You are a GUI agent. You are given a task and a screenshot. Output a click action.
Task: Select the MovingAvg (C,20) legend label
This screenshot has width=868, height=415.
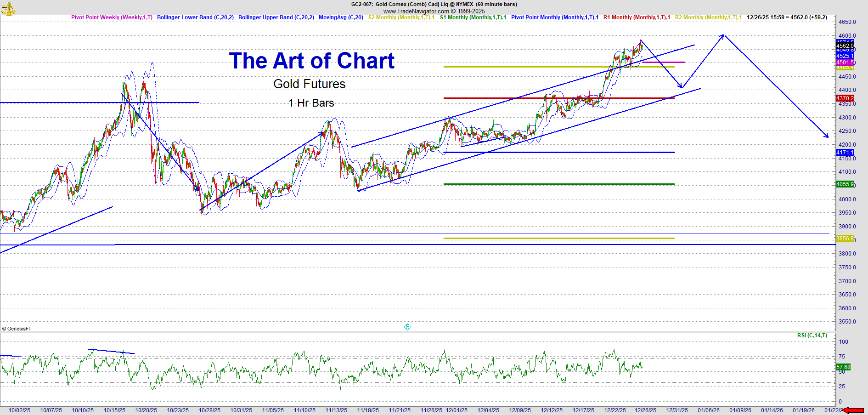point(341,17)
